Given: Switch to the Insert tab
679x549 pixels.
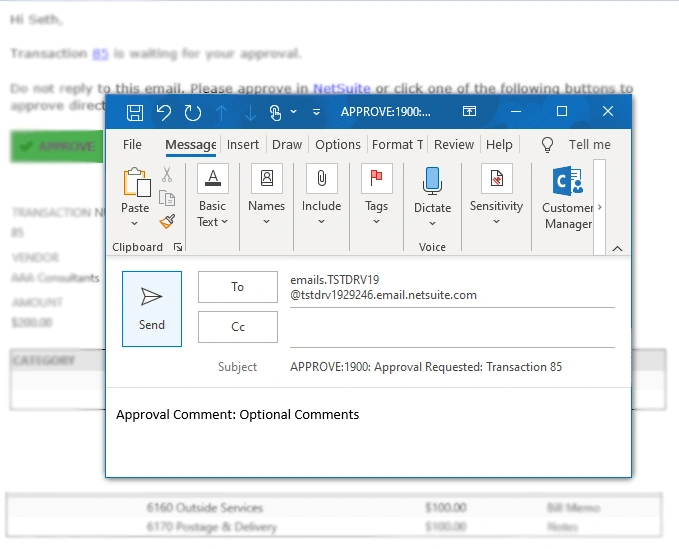Looking at the screenshot, I should tap(243, 145).
